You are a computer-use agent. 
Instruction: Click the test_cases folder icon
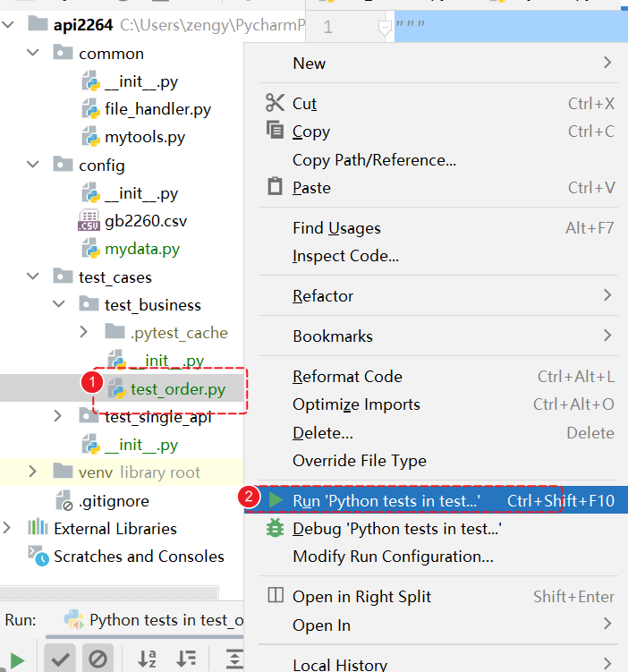(63, 276)
